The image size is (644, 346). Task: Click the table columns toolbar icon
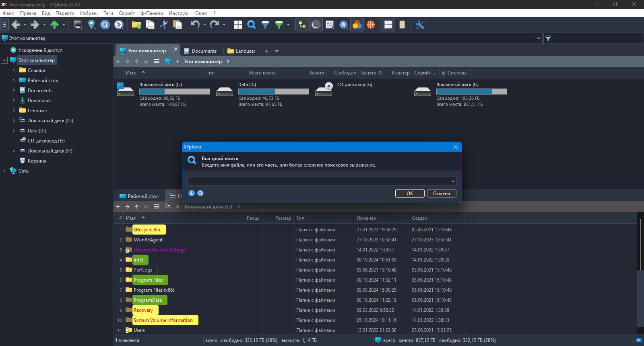point(330,25)
